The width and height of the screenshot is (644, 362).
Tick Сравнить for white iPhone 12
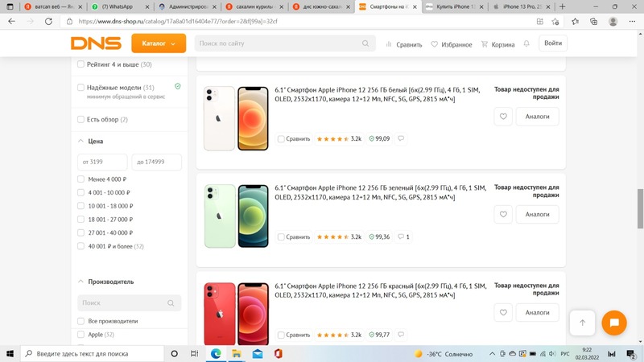(x=281, y=139)
